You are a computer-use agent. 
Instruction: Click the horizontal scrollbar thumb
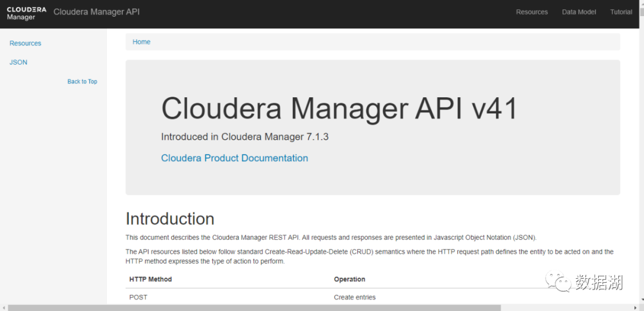254,307
